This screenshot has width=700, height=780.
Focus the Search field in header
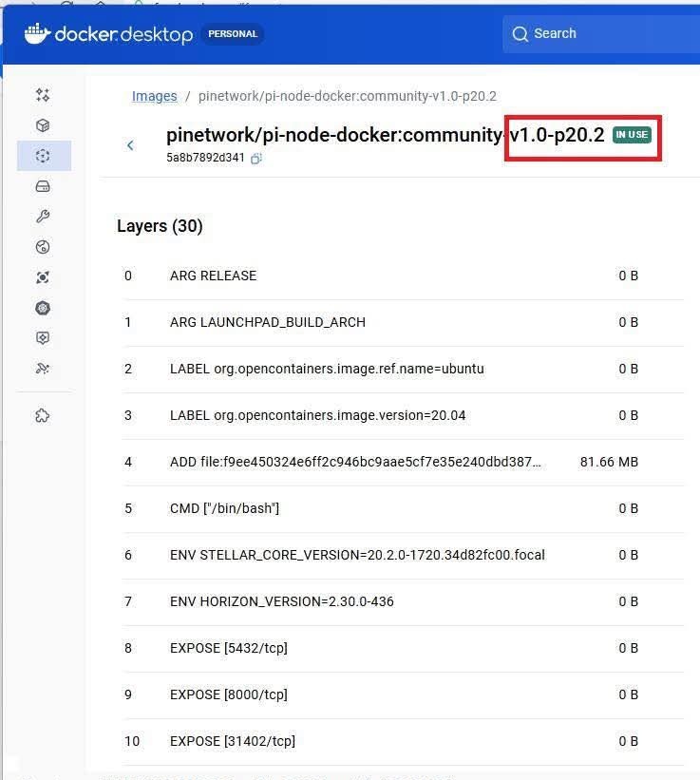[x=601, y=34]
